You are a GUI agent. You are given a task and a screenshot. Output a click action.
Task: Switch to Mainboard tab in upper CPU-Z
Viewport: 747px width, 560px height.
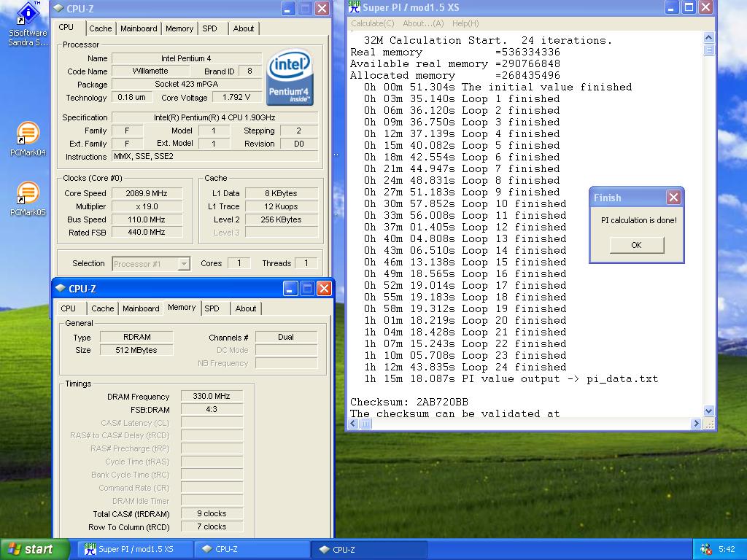[x=139, y=28]
